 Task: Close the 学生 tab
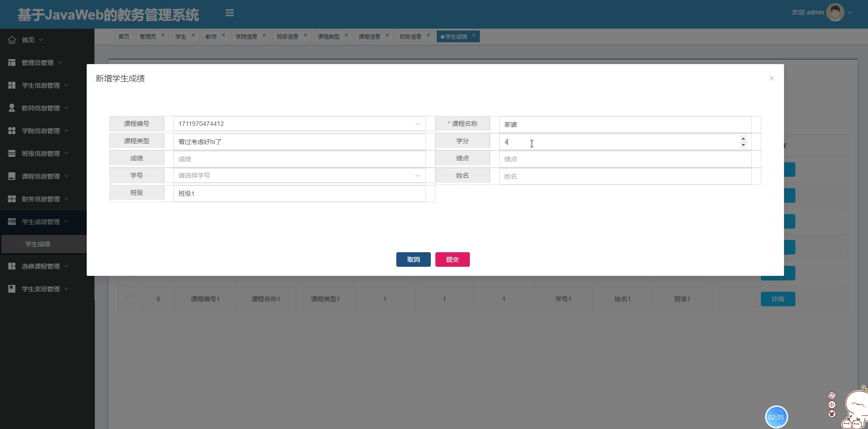pos(193,35)
